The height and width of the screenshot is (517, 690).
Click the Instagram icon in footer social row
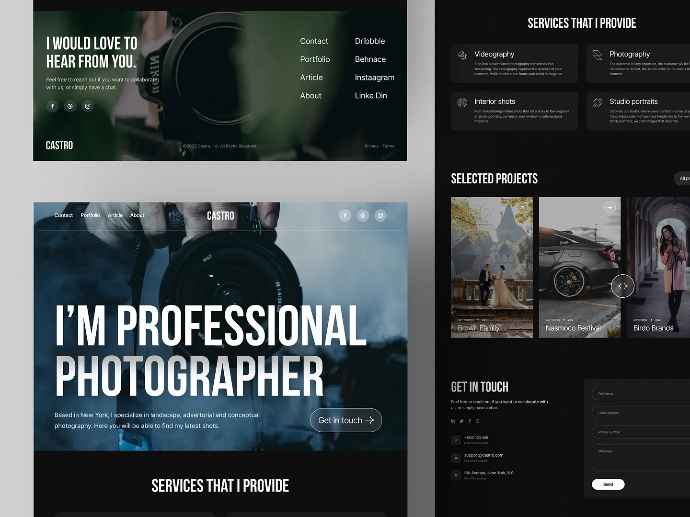click(x=88, y=106)
